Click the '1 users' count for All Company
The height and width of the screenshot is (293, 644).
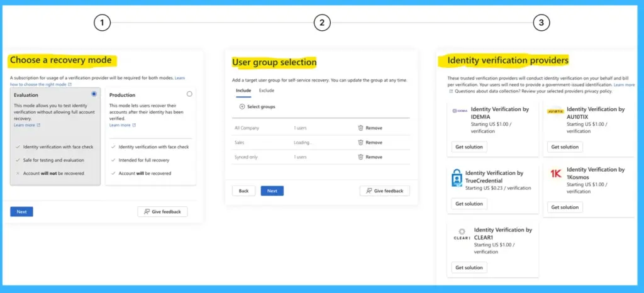pyautogui.click(x=300, y=128)
